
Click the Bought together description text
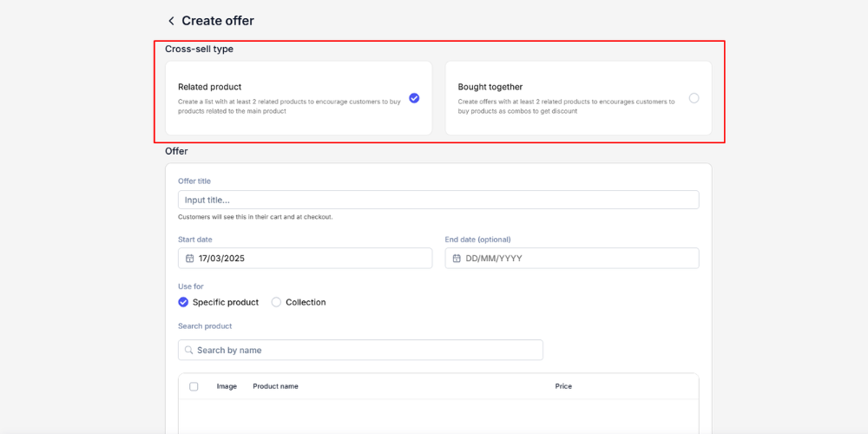566,106
